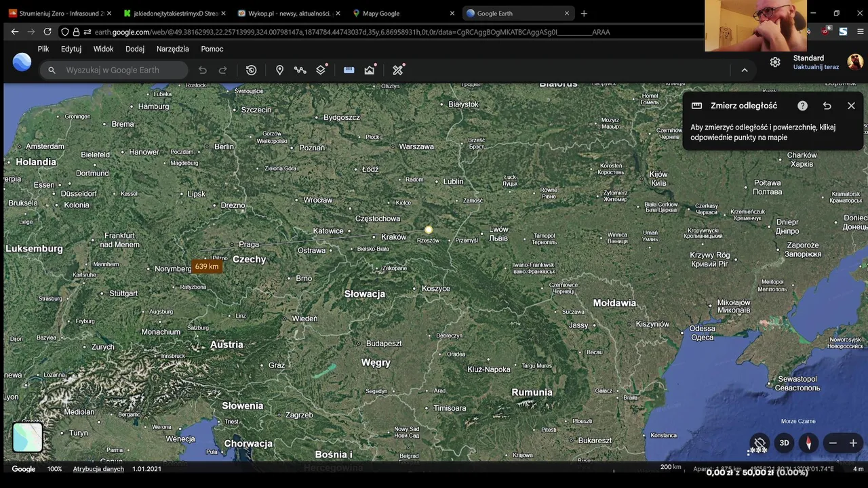Open the Google account avatar
Image resolution: width=868 pixels, height=488 pixels.
pyautogui.click(x=855, y=62)
